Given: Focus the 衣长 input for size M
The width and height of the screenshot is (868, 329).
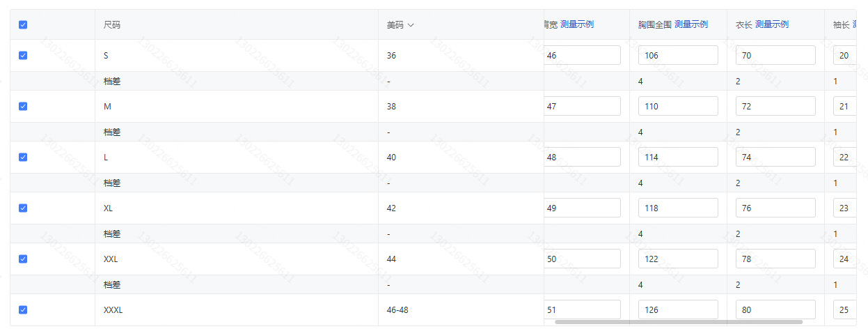Looking at the screenshot, I should pyautogui.click(x=775, y=107).
